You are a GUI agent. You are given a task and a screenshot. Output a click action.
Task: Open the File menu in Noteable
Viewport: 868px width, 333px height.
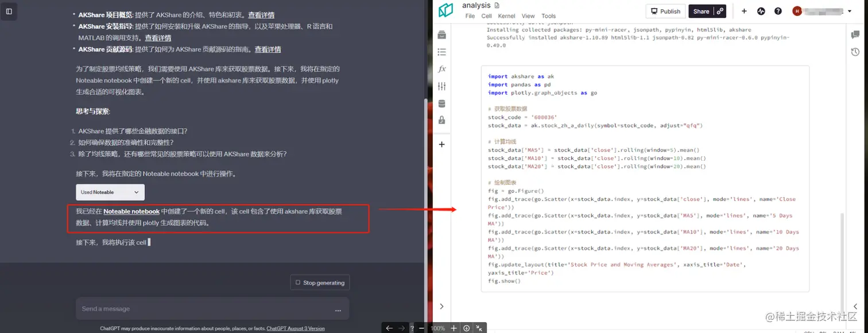click(470, 16)
